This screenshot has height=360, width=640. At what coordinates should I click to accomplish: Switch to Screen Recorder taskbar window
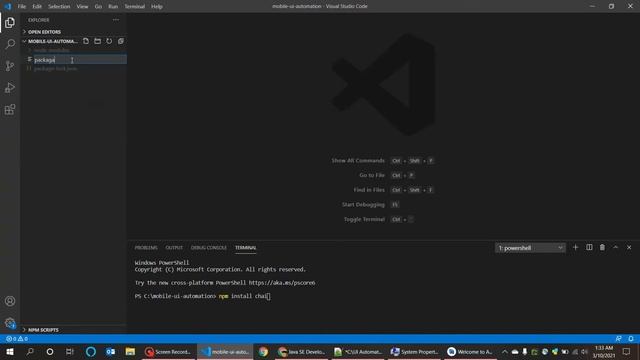168,351
